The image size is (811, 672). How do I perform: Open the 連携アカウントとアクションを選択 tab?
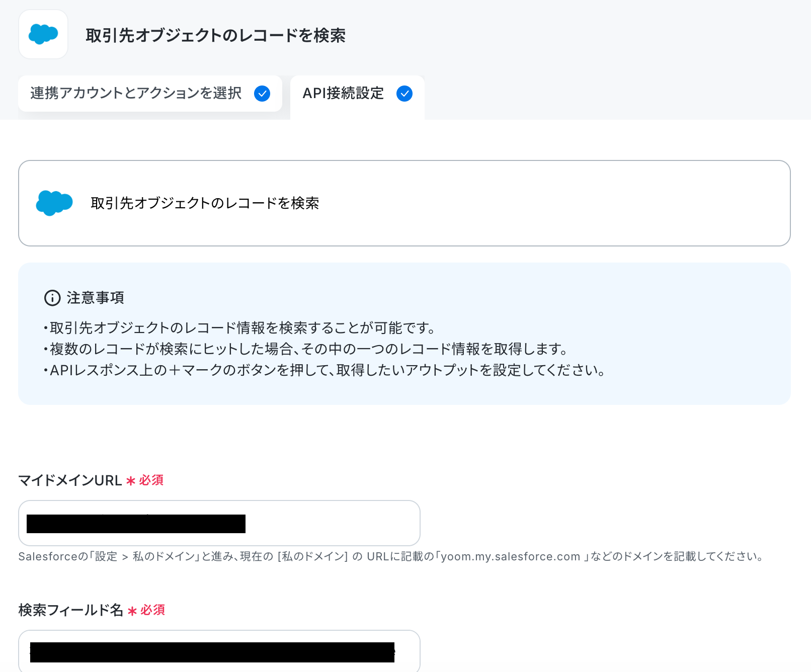(150, 94)
